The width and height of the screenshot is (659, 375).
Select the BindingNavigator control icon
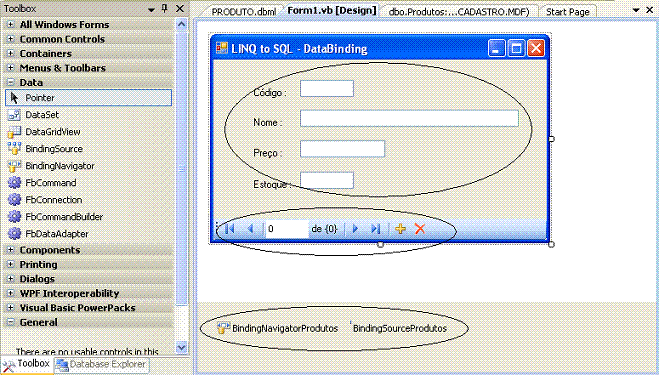point(14,166)
